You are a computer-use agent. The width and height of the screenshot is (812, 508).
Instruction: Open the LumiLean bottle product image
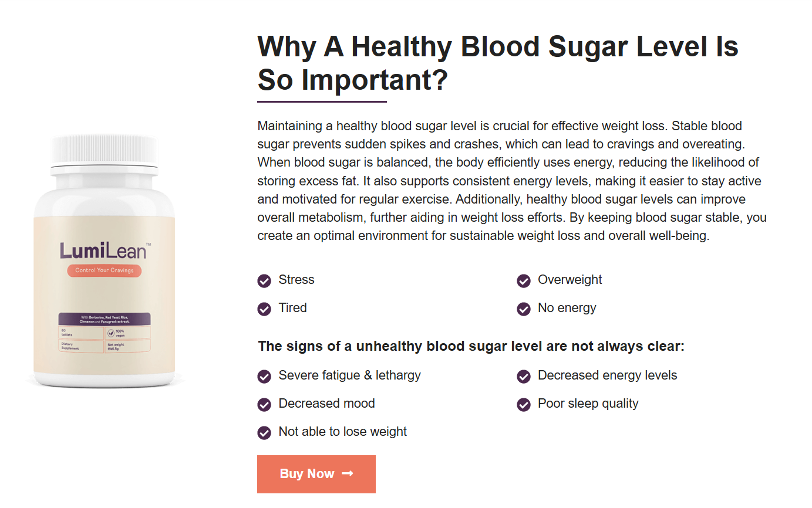[x=105, y=261]
